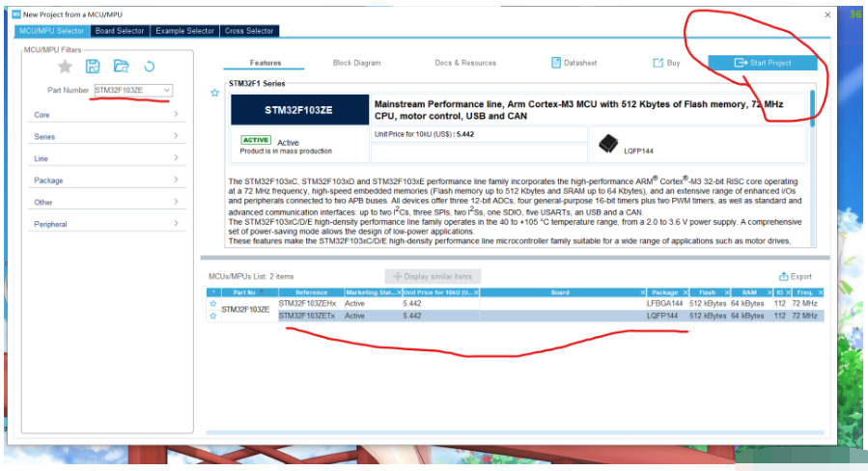Click the LQFP144 chip package image

(608, 144)
